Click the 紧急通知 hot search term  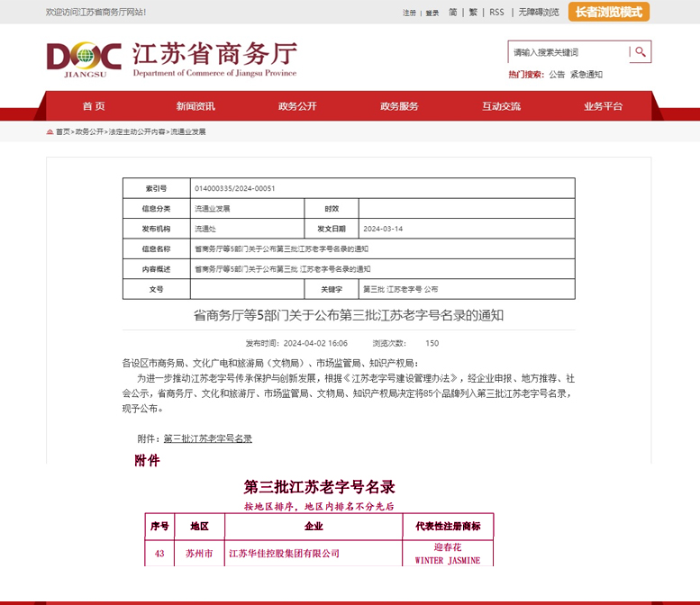point(586,75)
